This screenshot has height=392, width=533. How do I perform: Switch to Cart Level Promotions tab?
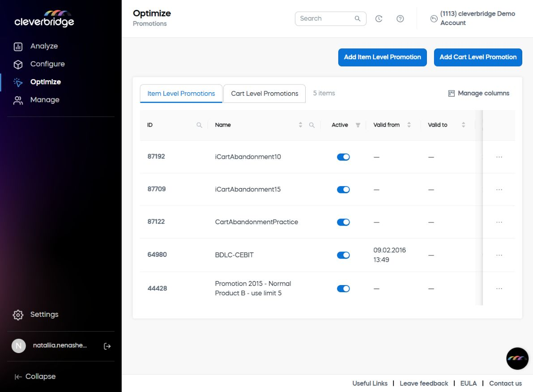[264, 94]
